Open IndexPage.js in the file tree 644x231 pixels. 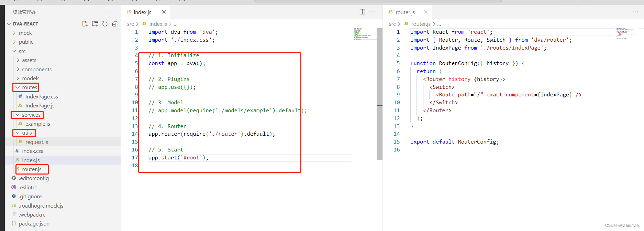click(x=63, y=105)
